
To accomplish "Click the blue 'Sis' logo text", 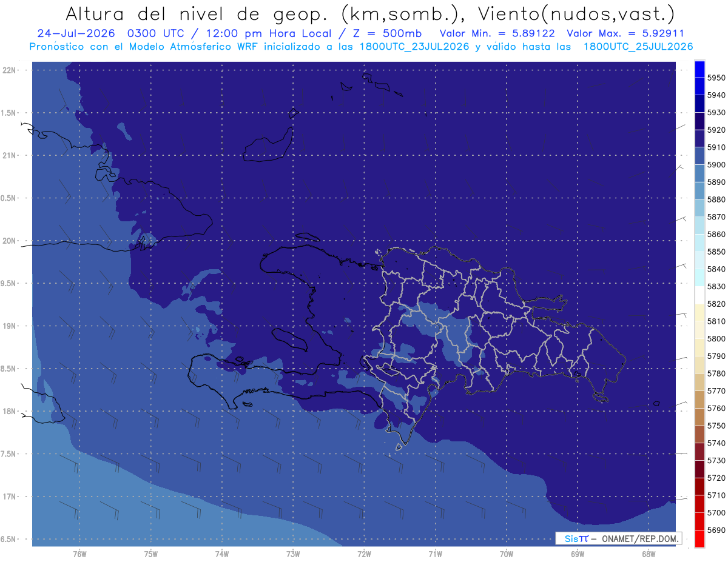I will [570, 538].
